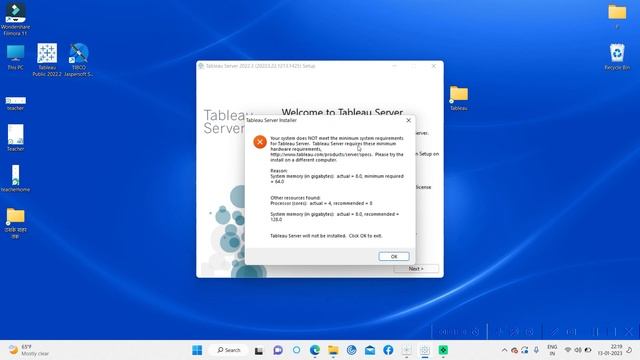Click the microphone icon in the system tray
The height and width of the screenshot is (360, 640).
pos(536,350)
